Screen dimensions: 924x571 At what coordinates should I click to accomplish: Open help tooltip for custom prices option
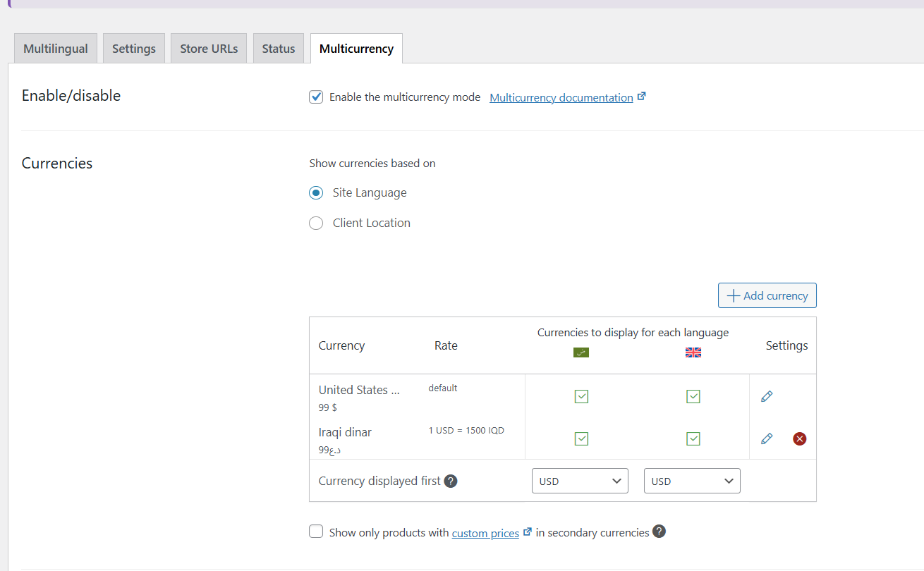[x=659, y=532]
